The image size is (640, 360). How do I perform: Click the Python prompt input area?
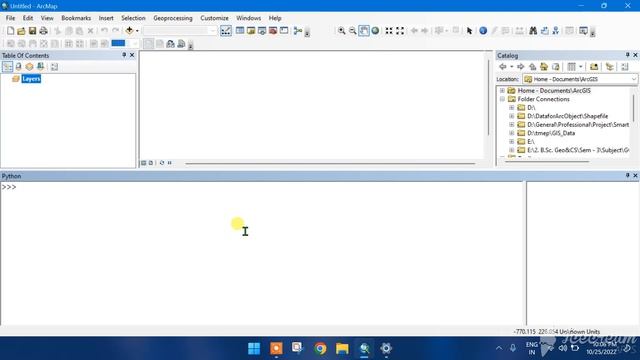tap(261, 253)
